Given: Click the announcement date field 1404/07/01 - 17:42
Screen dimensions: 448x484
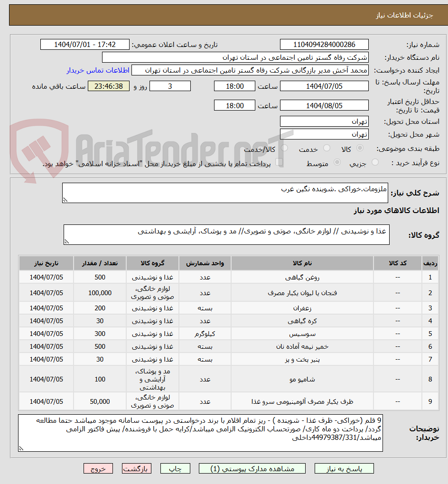Looking at the screenshot, I should tap(85, 45).
